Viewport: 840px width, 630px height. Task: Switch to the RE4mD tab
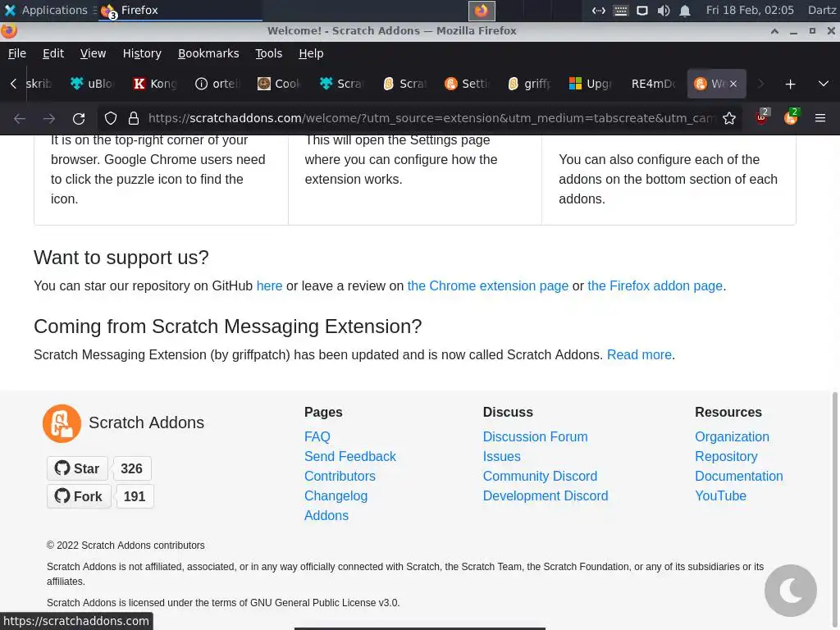(654, 84)
